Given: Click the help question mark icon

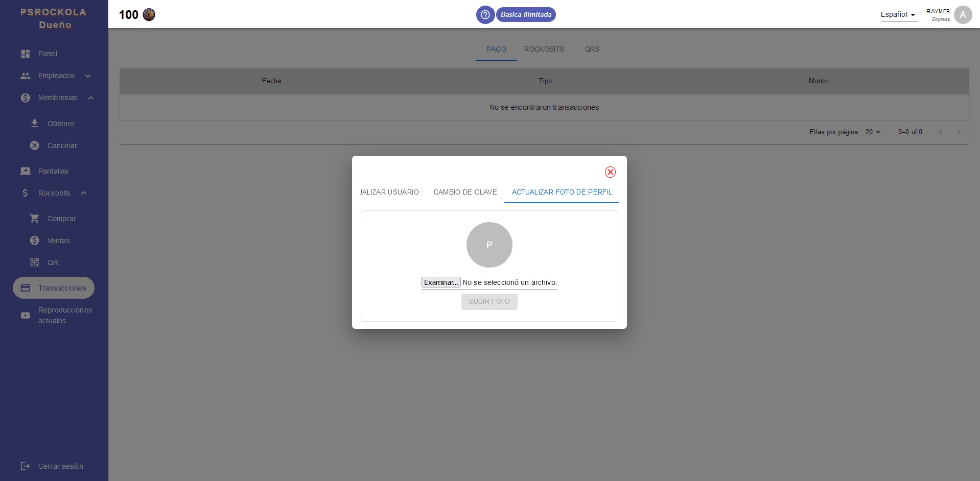Looking at the screenshot, I should pos(485,15).
